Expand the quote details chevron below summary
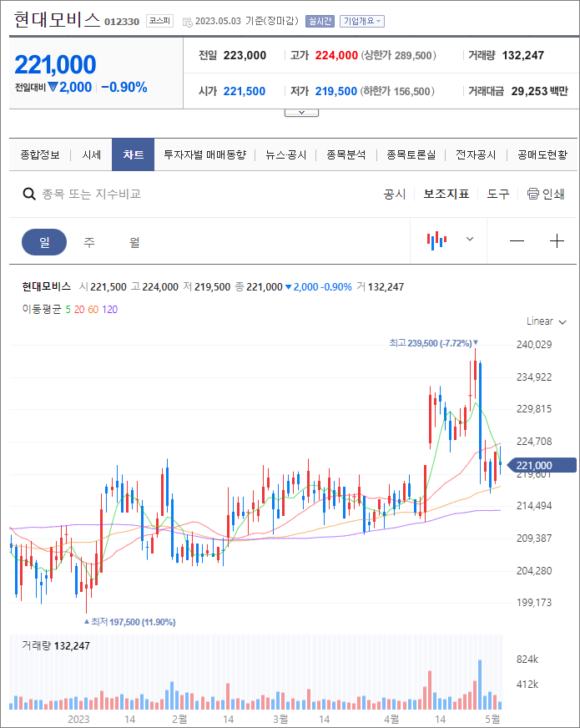580x728 pixels. pyautogui.click(x=301, y=113)
